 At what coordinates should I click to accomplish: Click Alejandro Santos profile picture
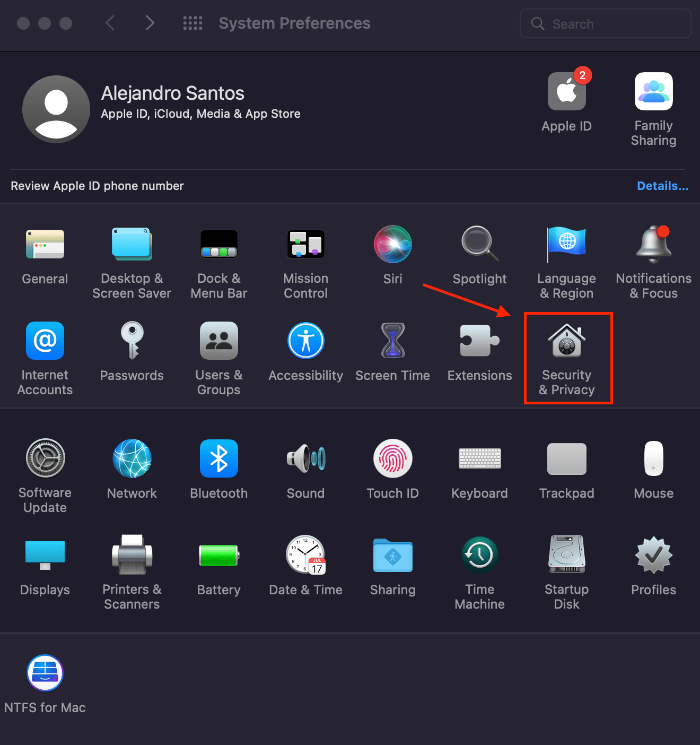pos(56,109)
